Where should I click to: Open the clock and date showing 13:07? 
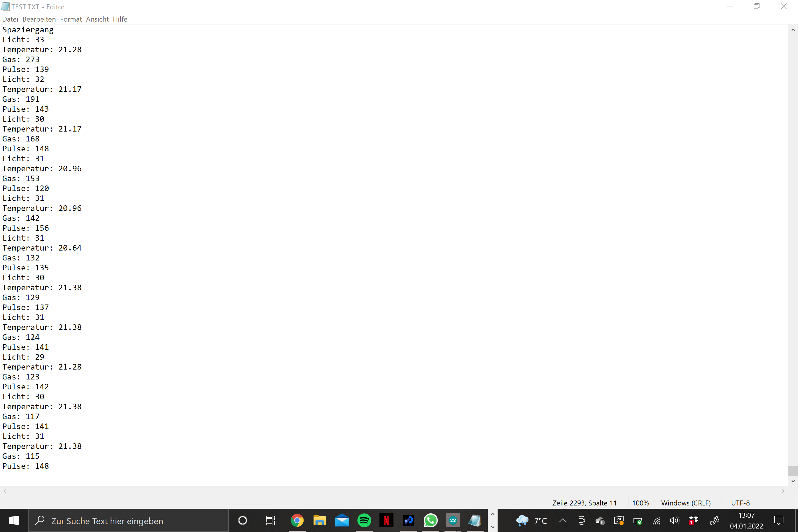coord(746,520)
